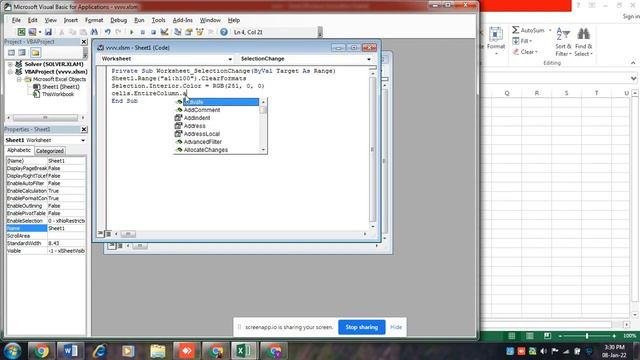Click Sign in link in Excel

pos(631,16)
